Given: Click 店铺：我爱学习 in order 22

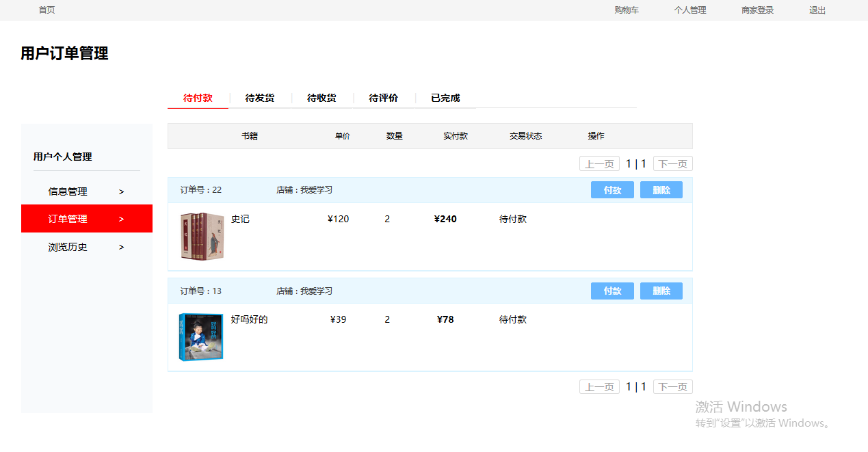Looking at the screenshot, I should click(304, 190).
